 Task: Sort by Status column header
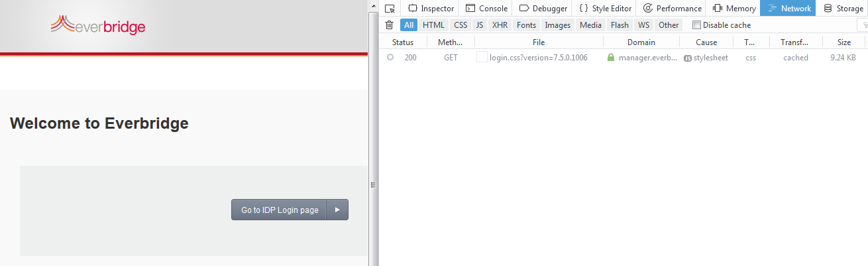[x=403, y=42]
